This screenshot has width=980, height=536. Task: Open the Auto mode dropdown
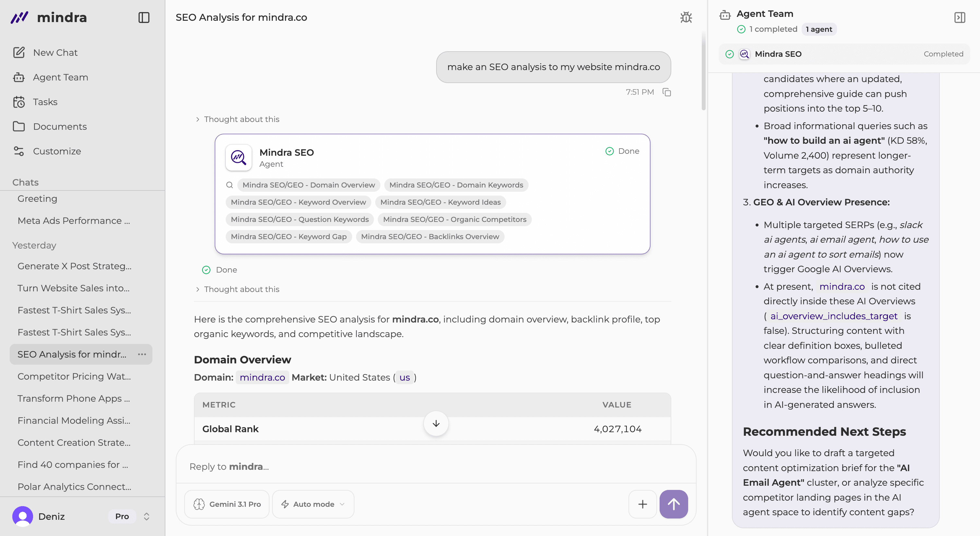pyautogui.click(x=313, y=504)
